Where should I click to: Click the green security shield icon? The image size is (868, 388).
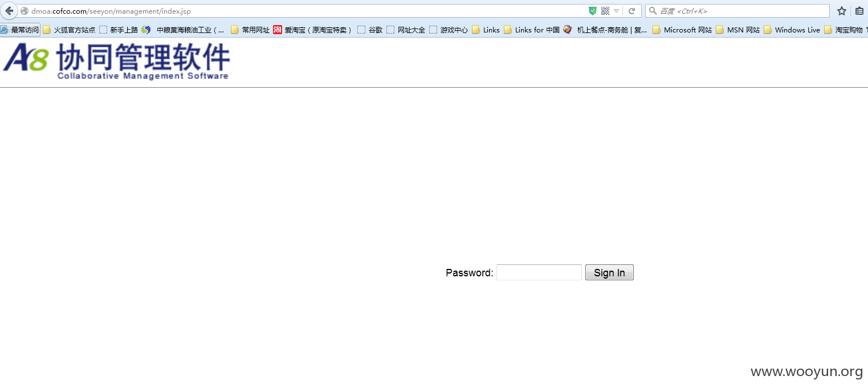click(593, 11)
